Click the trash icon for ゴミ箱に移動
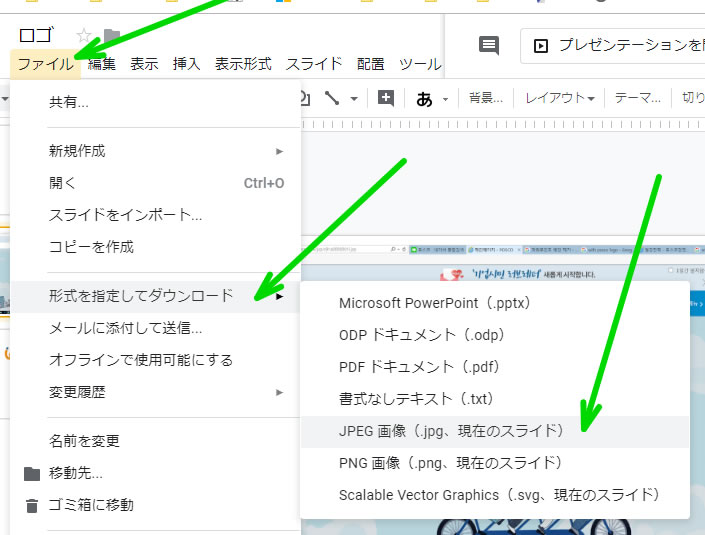This screenshot has height=535, width=705. [32, 505]
